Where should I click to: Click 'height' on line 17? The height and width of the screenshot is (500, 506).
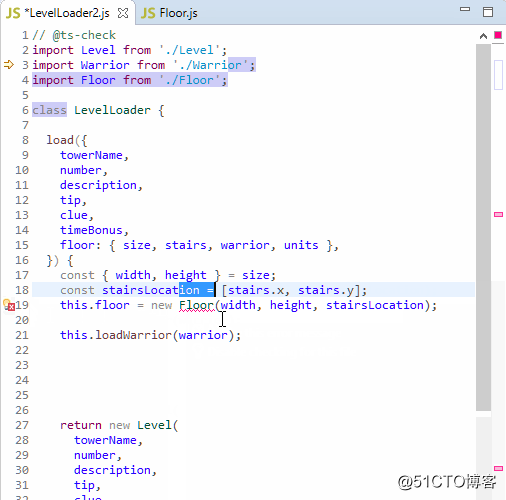point(186,276)
